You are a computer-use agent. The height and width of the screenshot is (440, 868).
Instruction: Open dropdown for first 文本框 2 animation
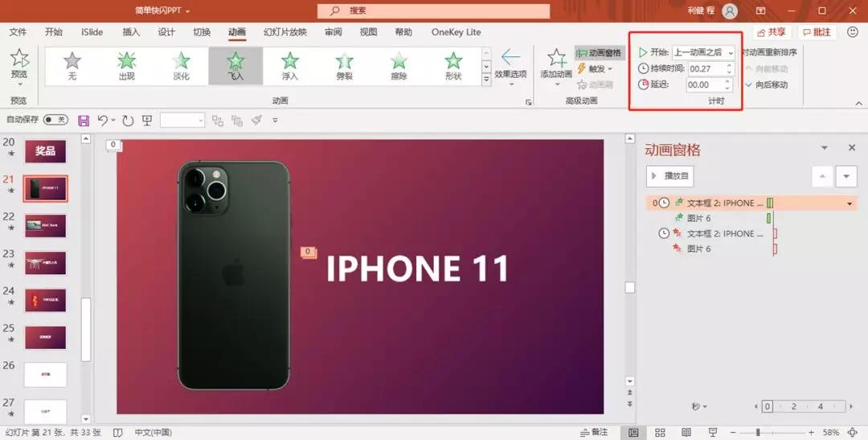tap(850, 204)
